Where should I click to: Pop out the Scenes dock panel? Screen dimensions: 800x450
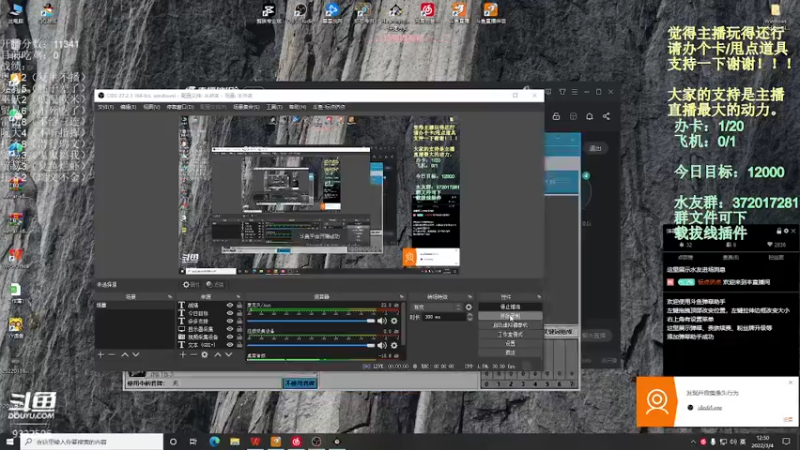coord(170,296)
